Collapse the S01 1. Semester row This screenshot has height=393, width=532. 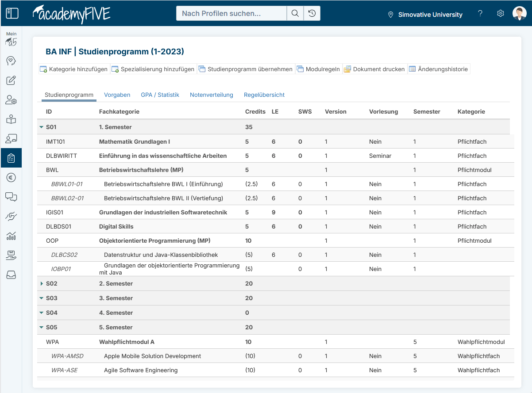pos(42,127)
